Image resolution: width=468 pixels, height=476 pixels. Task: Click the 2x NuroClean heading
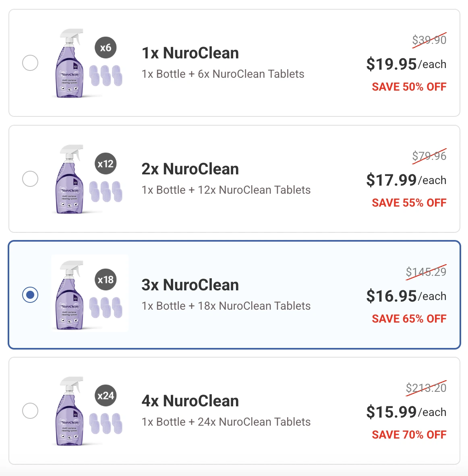pos(190,169)
